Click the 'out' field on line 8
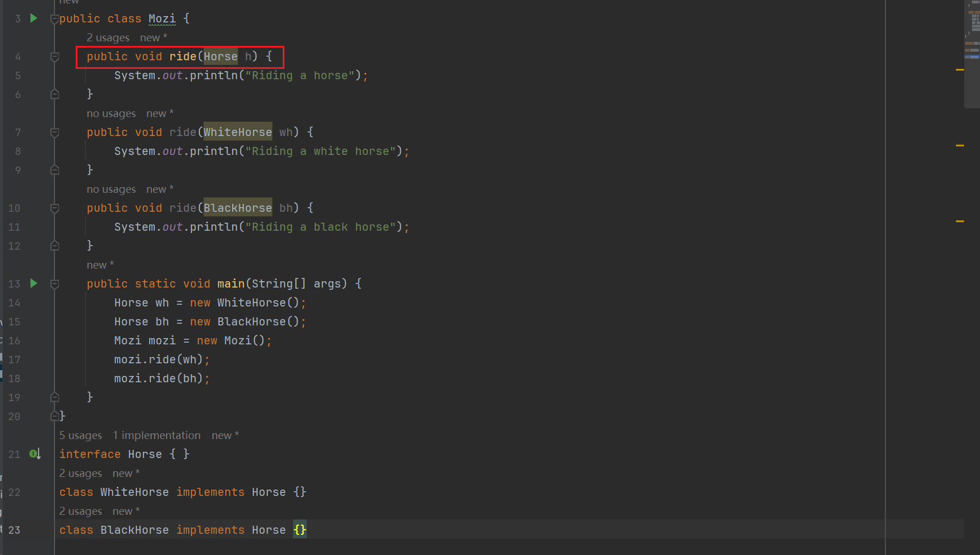The width and height of the screenshot is (980, 555). point(173,152)
